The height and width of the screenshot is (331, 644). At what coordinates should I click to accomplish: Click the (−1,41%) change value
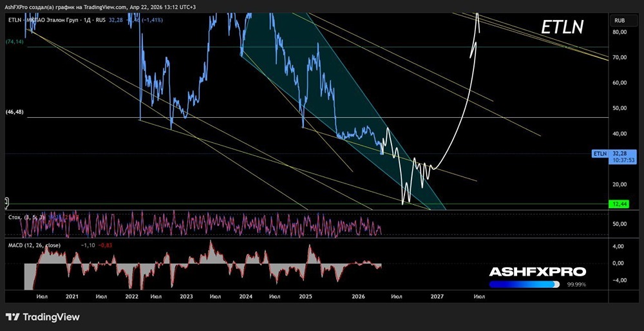click(153, 20)
